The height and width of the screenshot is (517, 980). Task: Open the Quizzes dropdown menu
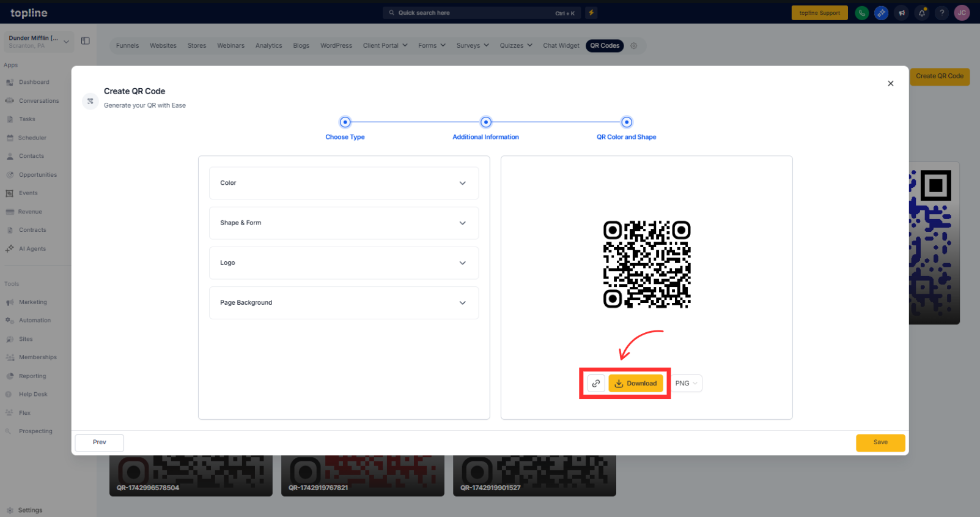click(516, 46)
